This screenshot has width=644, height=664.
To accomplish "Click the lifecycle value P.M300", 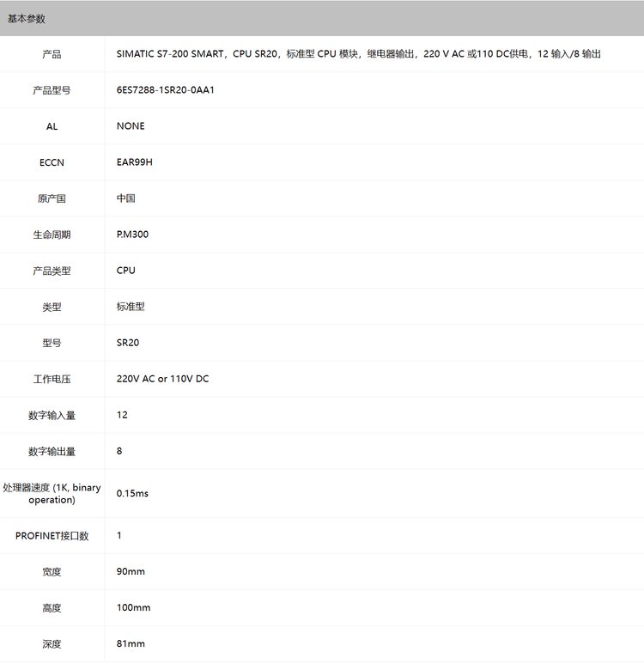I will pyautogui.click(x=132, y=235).
